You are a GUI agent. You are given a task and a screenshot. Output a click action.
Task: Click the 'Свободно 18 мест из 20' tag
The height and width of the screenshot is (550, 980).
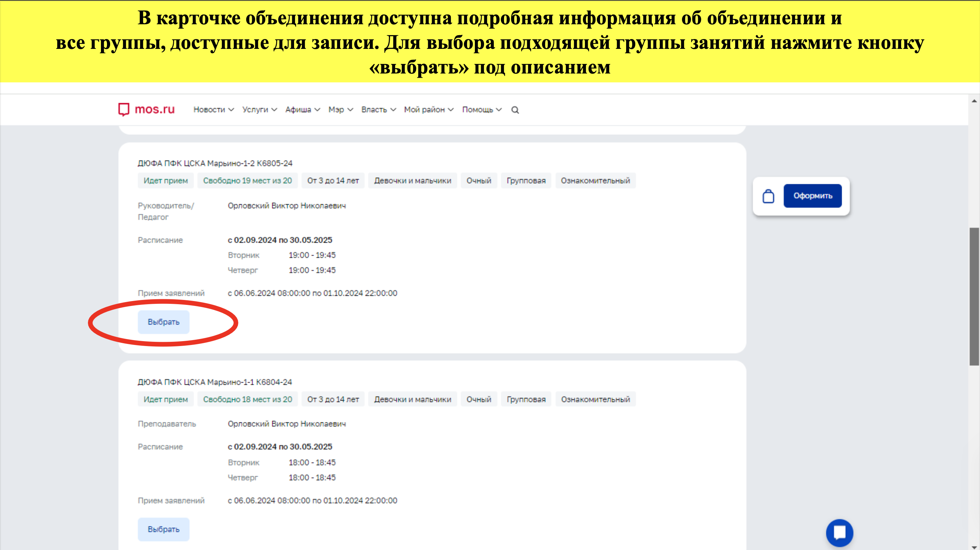[x=247, y=399]
